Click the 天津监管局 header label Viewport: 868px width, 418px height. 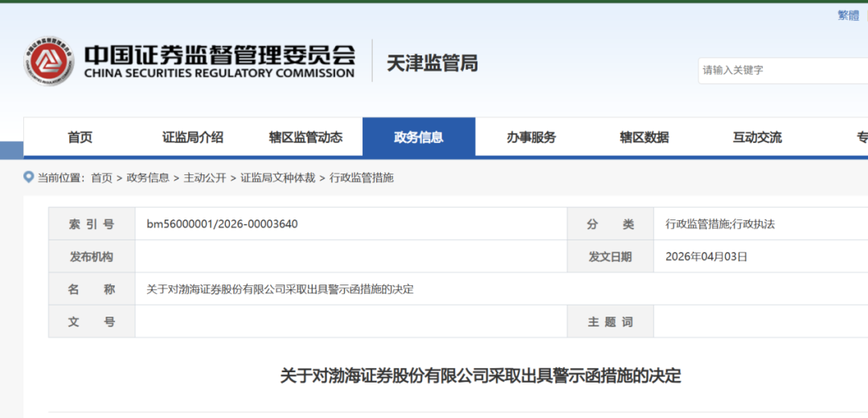(432, 64)
